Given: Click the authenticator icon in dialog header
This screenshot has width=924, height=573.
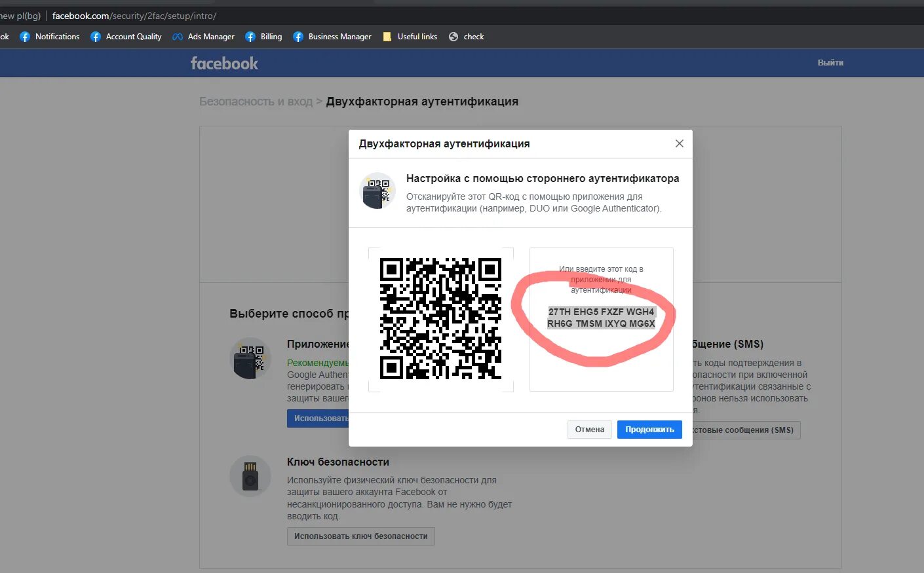Looking at the screenshot, I should tap(377, 191).
